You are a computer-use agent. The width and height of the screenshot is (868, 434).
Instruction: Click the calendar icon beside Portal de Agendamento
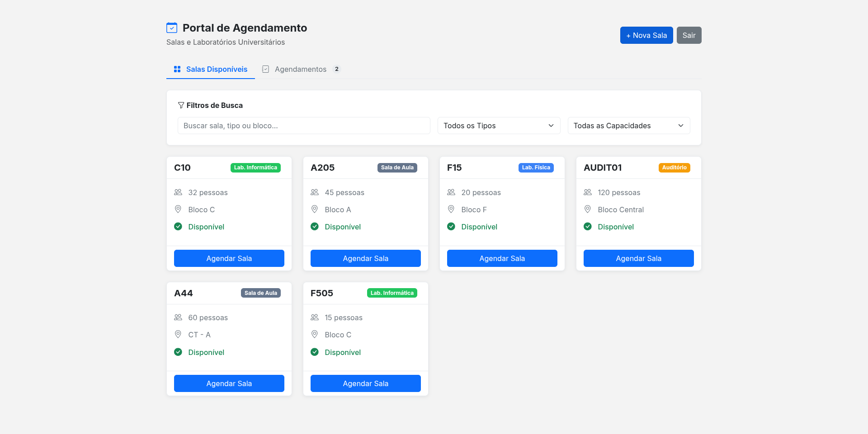click(x=172, y=28)
